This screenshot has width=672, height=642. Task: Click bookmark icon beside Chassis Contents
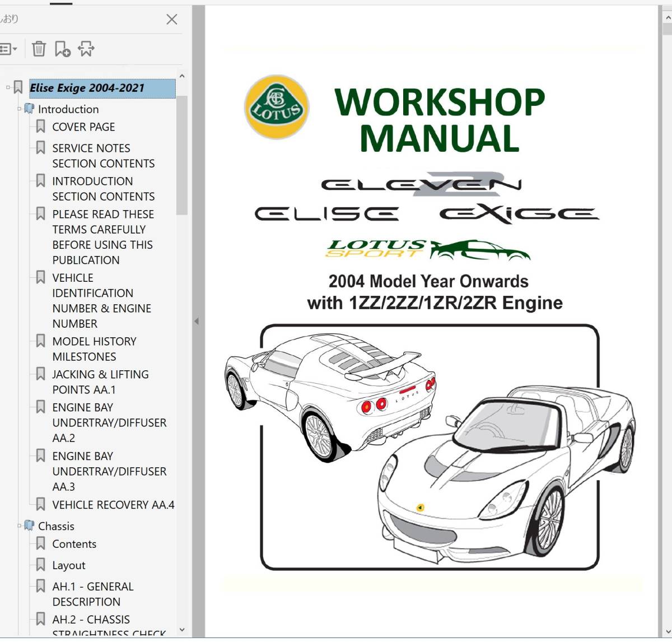(x=40, y=543)
